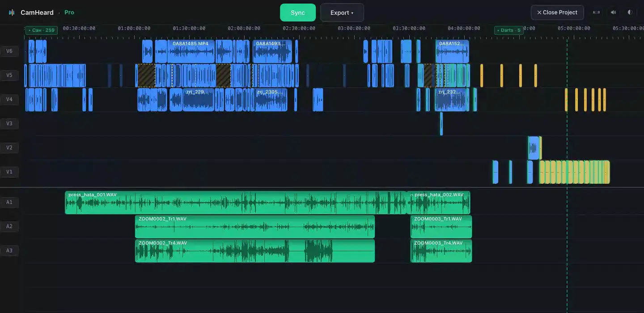The height and width of the screenshot is (313, 644).
Task: Select the press_hata_001.WAV audio clip
Action: pos(236,203)
